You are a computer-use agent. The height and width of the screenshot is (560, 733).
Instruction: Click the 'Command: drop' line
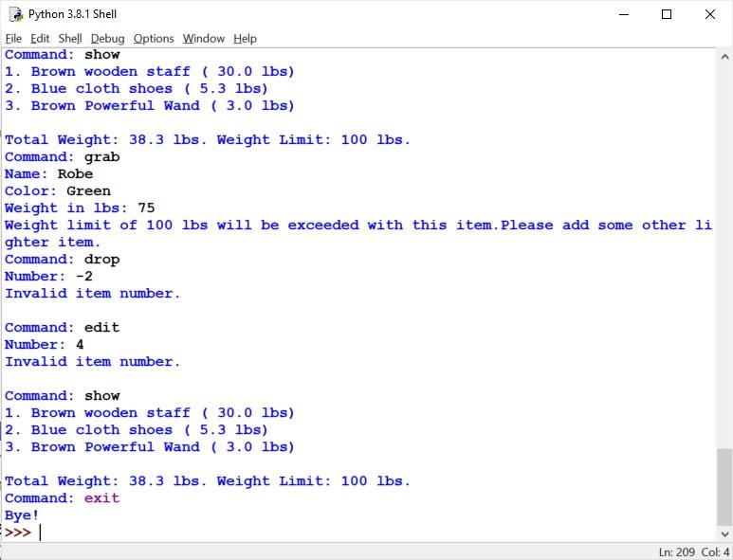pos(63,260)
